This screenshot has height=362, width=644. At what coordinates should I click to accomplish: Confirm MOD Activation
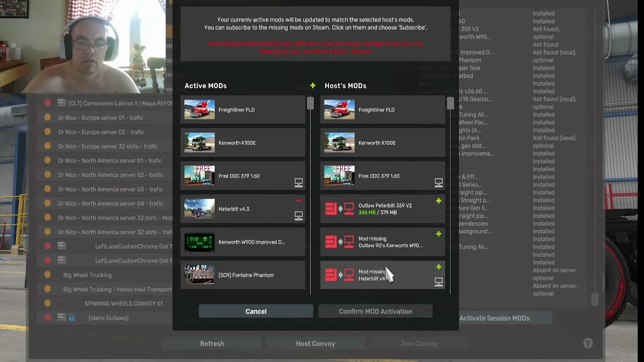[375, 311]
